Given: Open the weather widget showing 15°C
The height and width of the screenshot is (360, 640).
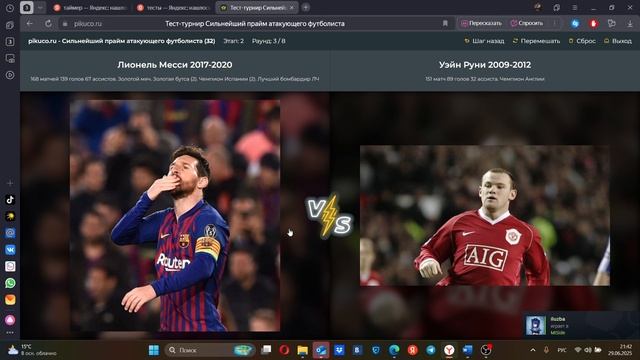Looking at the screenshot, I should click(32, 350).
